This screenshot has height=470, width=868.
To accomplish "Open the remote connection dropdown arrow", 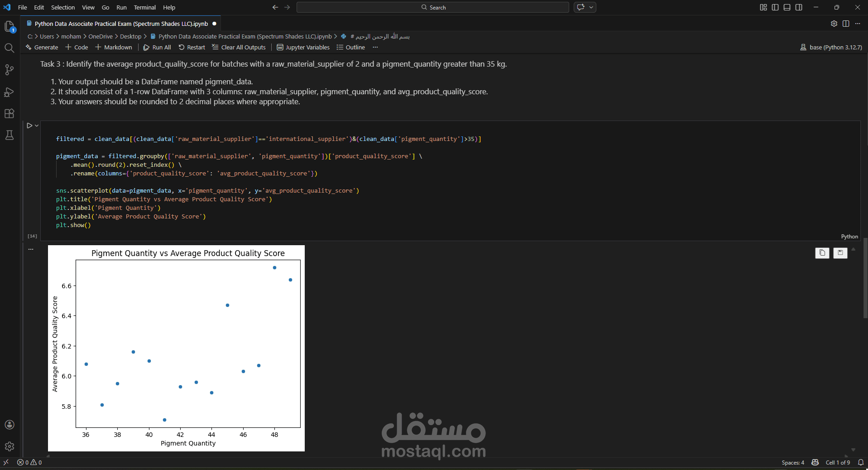I will pos(591,7).
